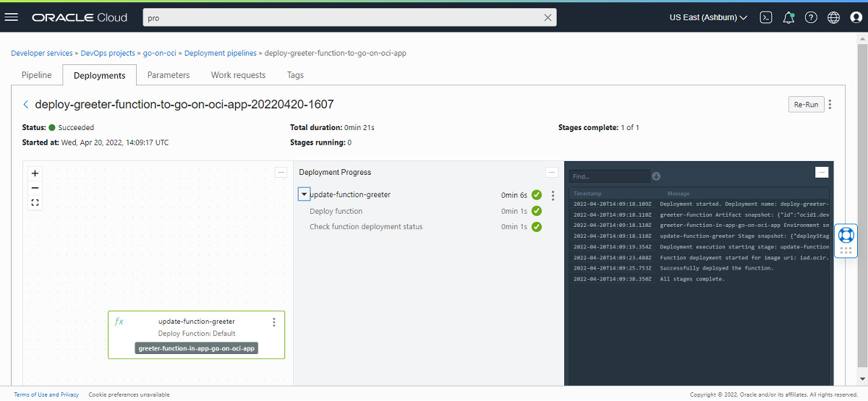The width and height of the screenshot is (868, 401).
Task: Click the Oracle Cloud logo
Action: (x=80, y=17)
